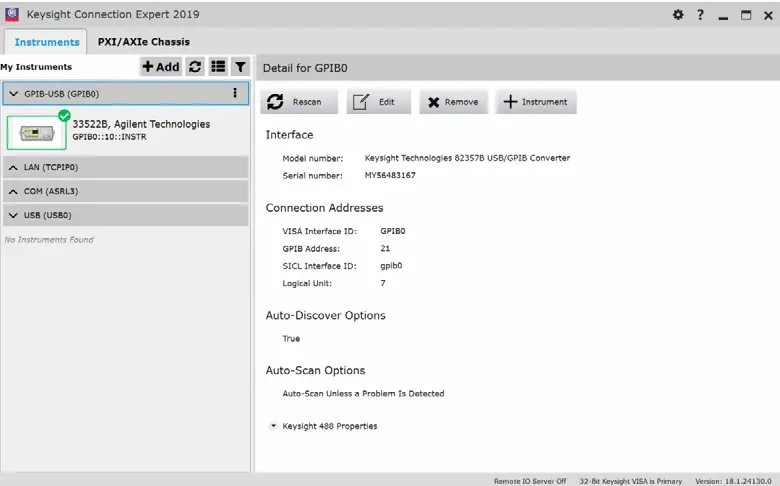Switch to the Instruments tab
780x486 pixels.
(x=47, y=42)
